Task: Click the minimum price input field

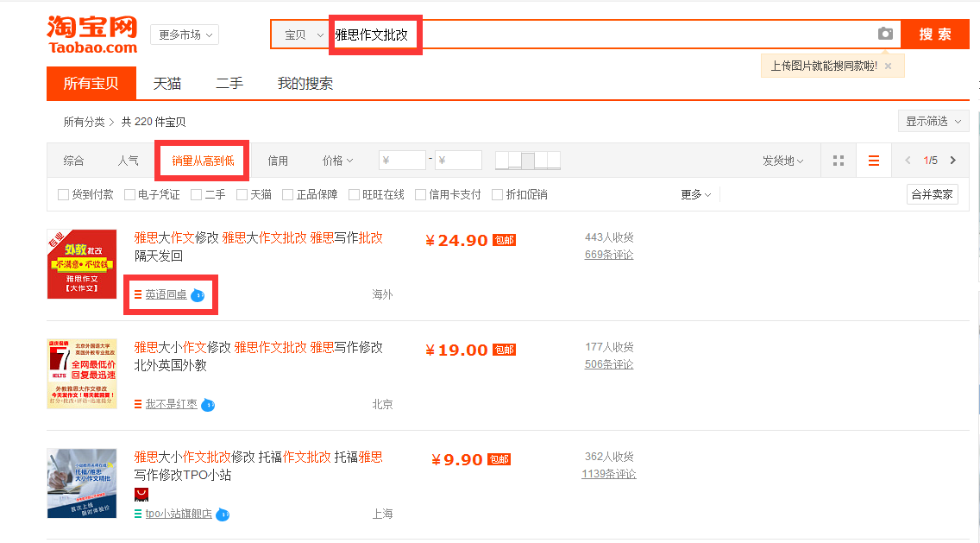Action: pos(404,161)
